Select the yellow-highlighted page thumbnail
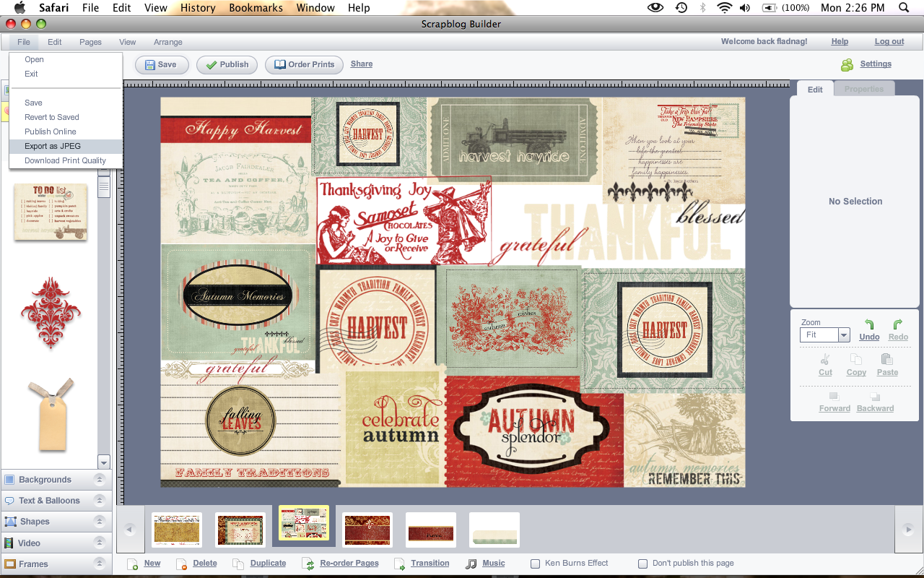924x578 pixels. 304,523
